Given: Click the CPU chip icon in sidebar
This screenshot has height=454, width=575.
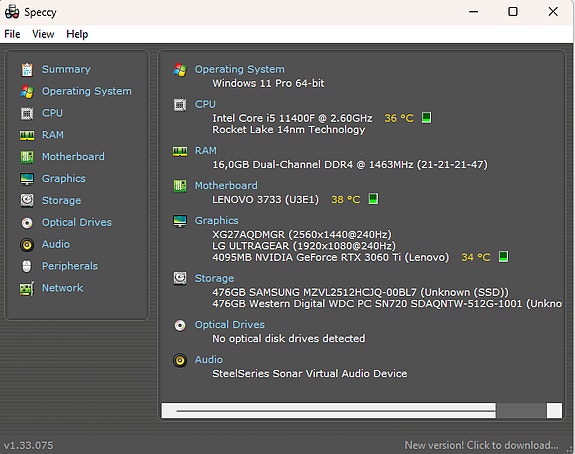Looking at the screenshot, I should click(27, 113).
